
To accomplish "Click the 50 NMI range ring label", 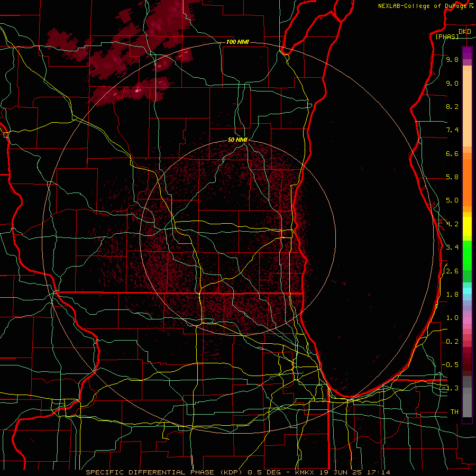I will [237, 140].
